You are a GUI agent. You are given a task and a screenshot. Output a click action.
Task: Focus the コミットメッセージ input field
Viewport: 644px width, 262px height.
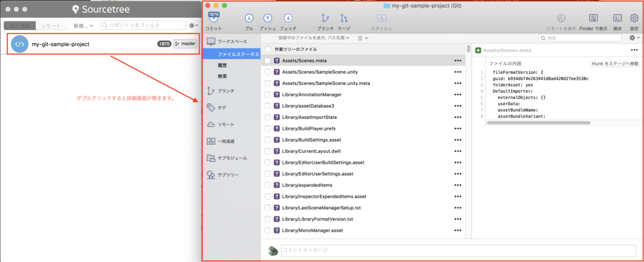click(x=458, y=251)
